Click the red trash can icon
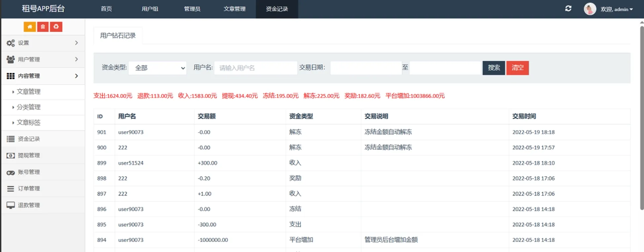Screen dimensions: 644x252 click(x=43, y=27)
